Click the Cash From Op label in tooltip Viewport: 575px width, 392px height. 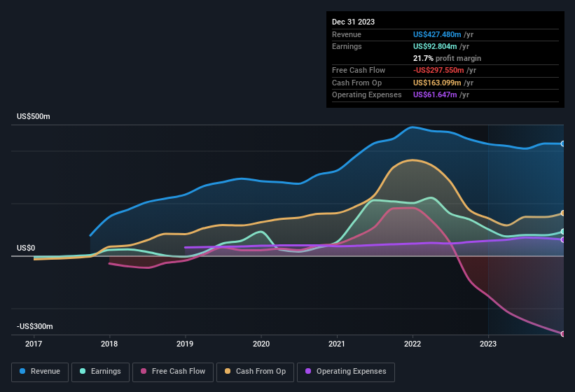pos(356,83)
